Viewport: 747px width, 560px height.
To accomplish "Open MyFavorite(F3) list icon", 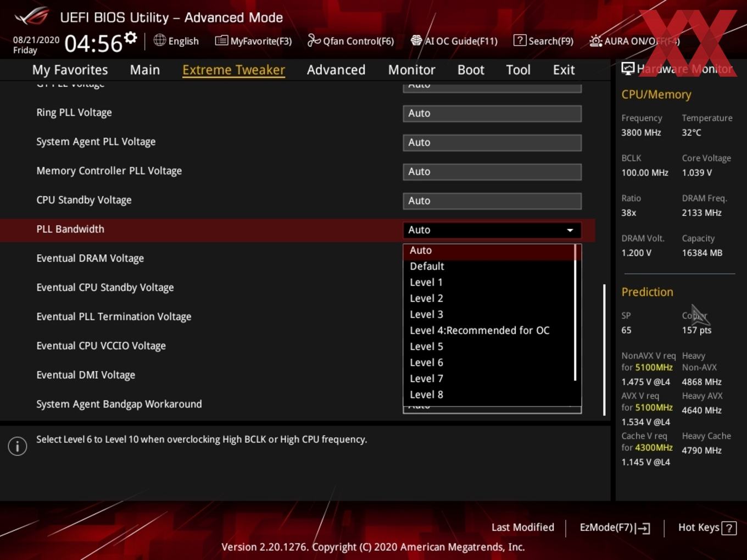I will (221, 41).
